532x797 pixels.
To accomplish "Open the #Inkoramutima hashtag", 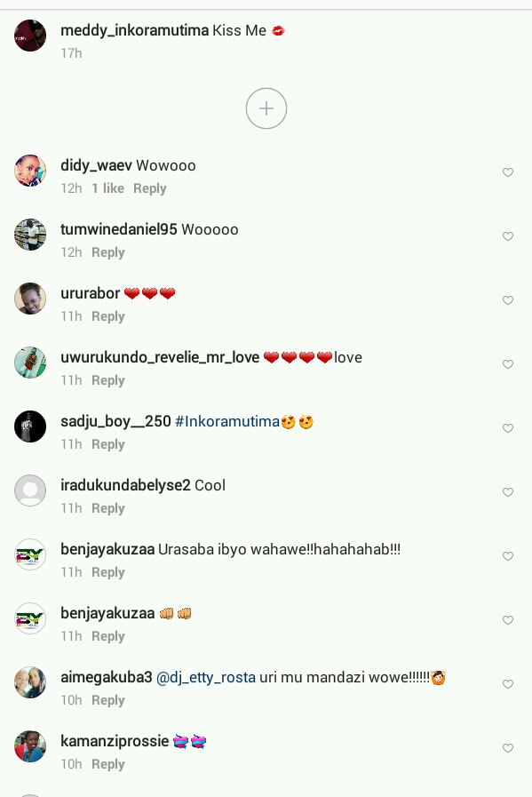I will tap(227, 421).
